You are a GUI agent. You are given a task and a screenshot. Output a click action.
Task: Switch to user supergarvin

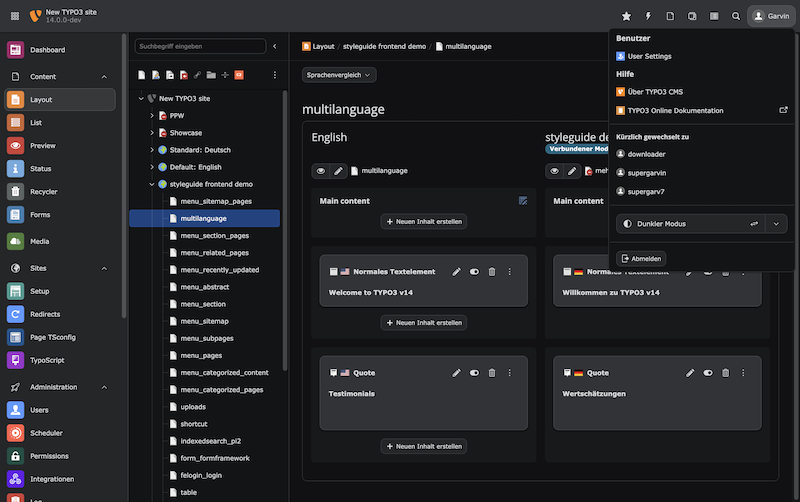pyautogui.click(x=647, y=172)
